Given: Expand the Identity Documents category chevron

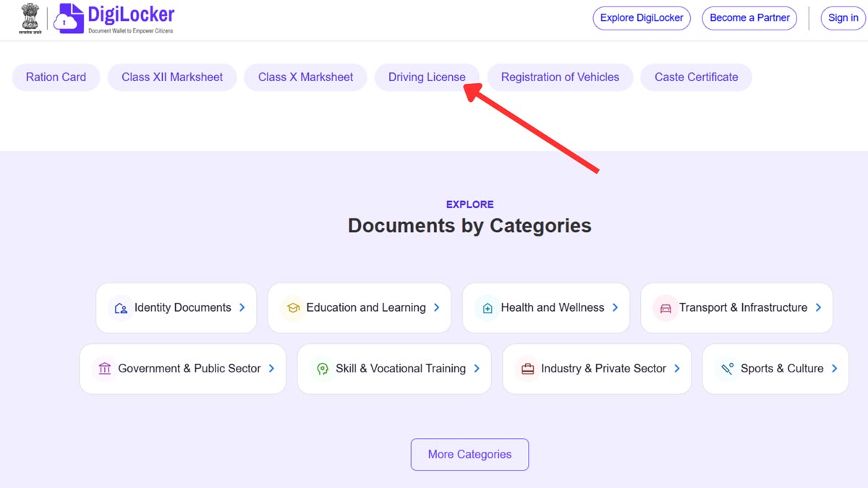Looking at the screenshot, I should coord(242,307).
